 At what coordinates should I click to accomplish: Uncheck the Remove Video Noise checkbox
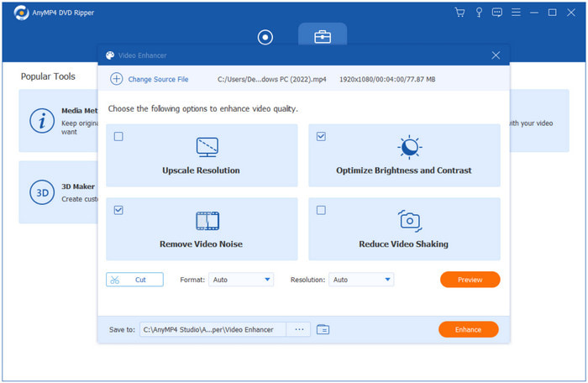118,210
